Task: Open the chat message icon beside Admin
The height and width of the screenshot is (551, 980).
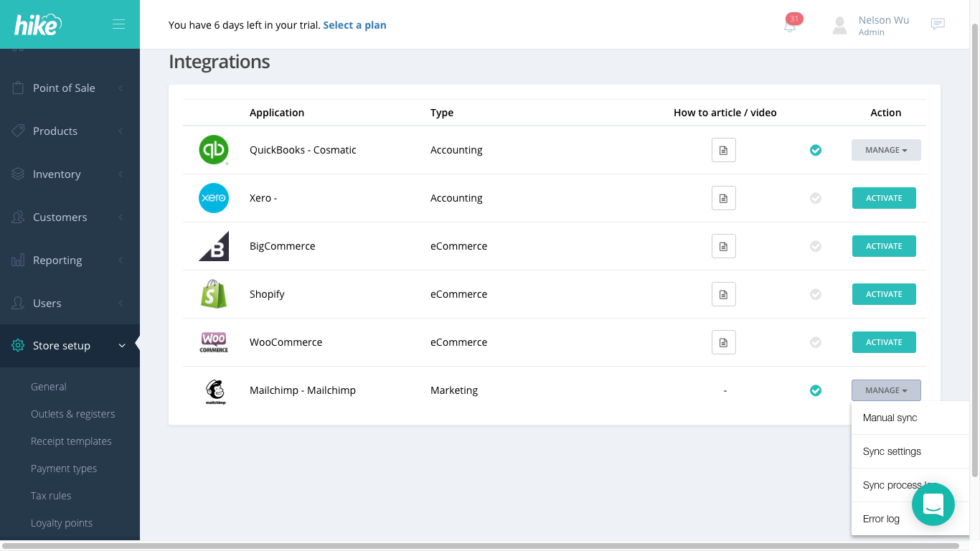Action: (937, 24)
